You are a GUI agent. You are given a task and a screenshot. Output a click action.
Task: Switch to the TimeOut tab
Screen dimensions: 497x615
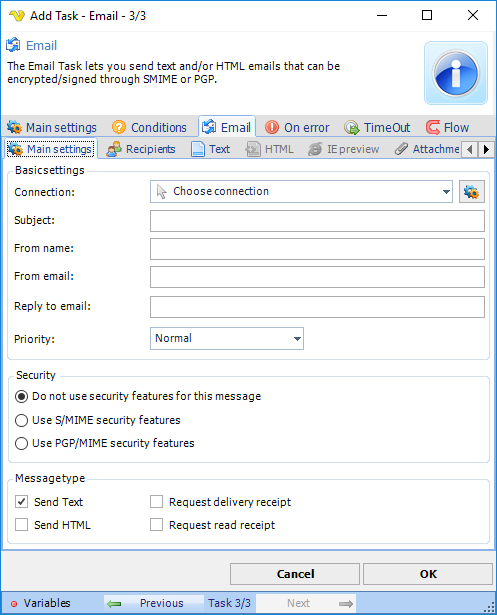pos(377,127)
